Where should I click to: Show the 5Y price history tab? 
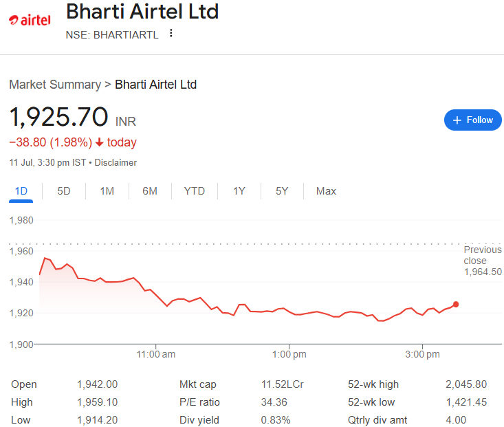click(282, 191)
